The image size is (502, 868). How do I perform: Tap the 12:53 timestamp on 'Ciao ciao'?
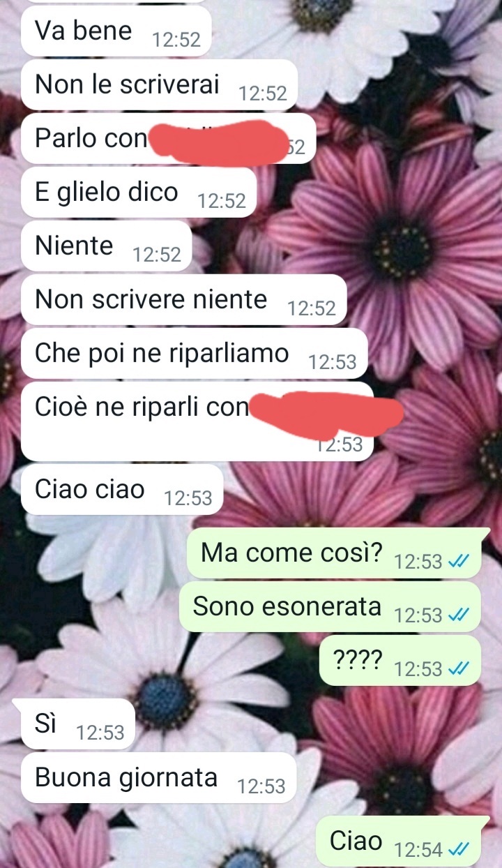pyautogui.click(x=188, y=498)
